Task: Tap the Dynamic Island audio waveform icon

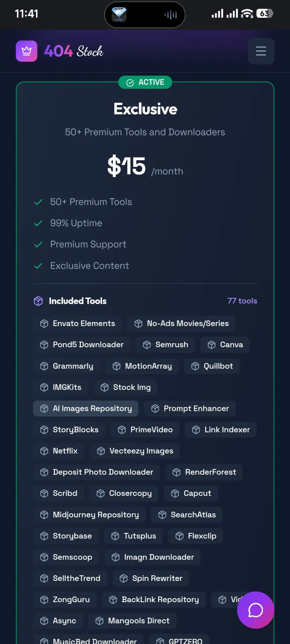Action: (x=171, y=15)
